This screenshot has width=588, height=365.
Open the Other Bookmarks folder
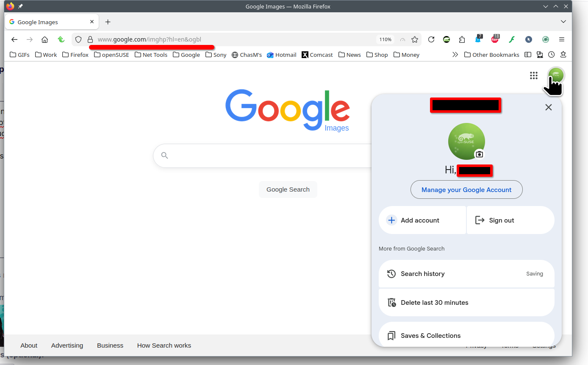coord(492,55)
